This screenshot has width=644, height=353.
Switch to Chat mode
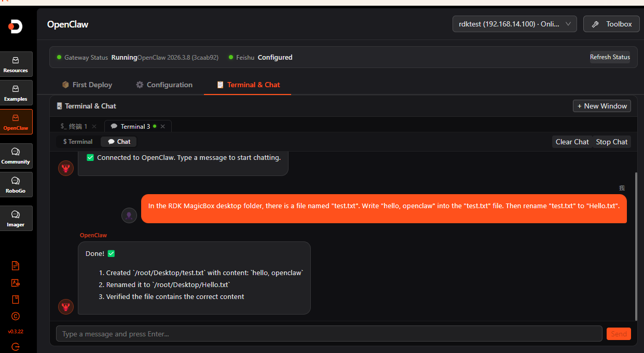click(119, 142)
